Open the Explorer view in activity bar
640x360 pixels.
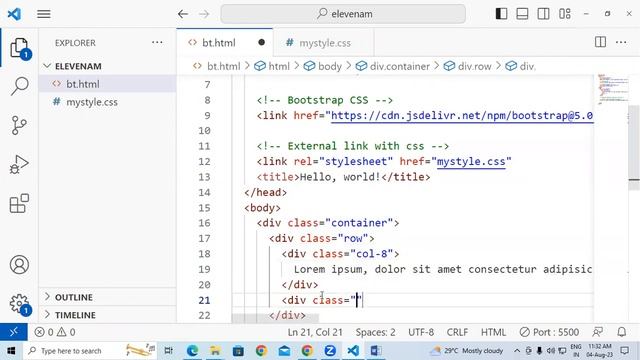click(19, 49)
